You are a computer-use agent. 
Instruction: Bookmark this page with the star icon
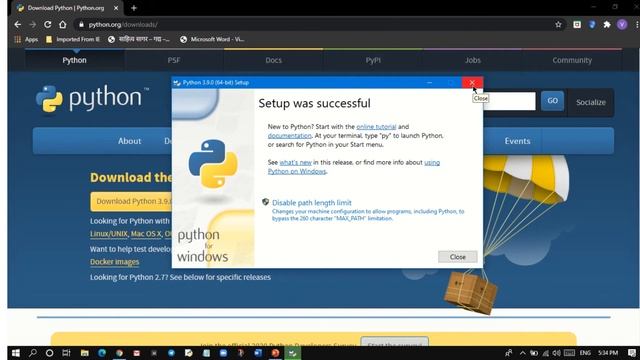click(x=558, y=24)
